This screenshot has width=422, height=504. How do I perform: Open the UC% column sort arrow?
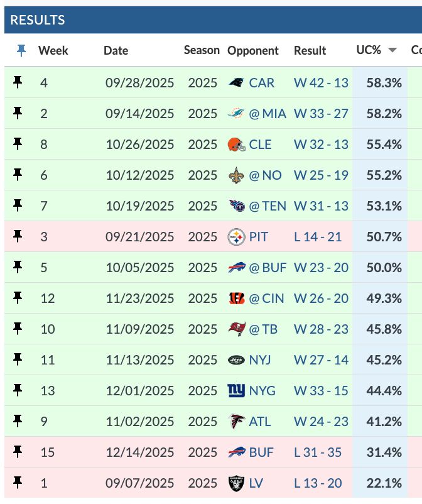[392, 50]
